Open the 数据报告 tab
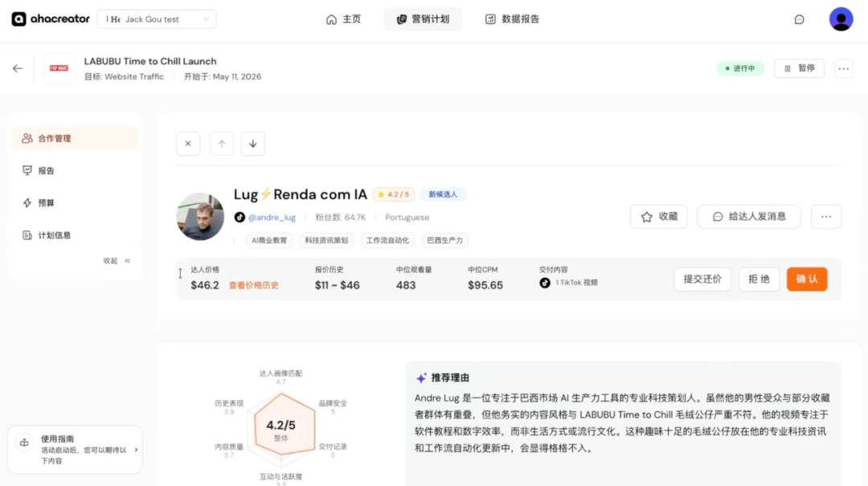 [512, 18]
